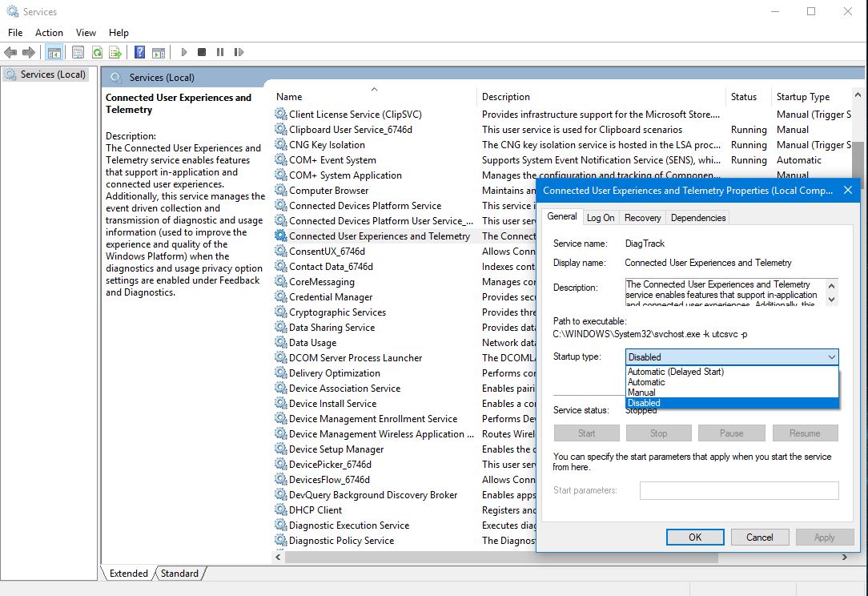This screenshot has width=868, height=596.
Task: Open the Action menu
Action: point(49,33)
